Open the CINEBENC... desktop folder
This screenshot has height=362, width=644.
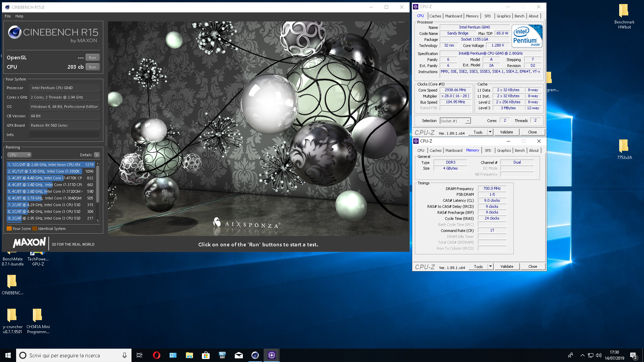coord(12,284)
